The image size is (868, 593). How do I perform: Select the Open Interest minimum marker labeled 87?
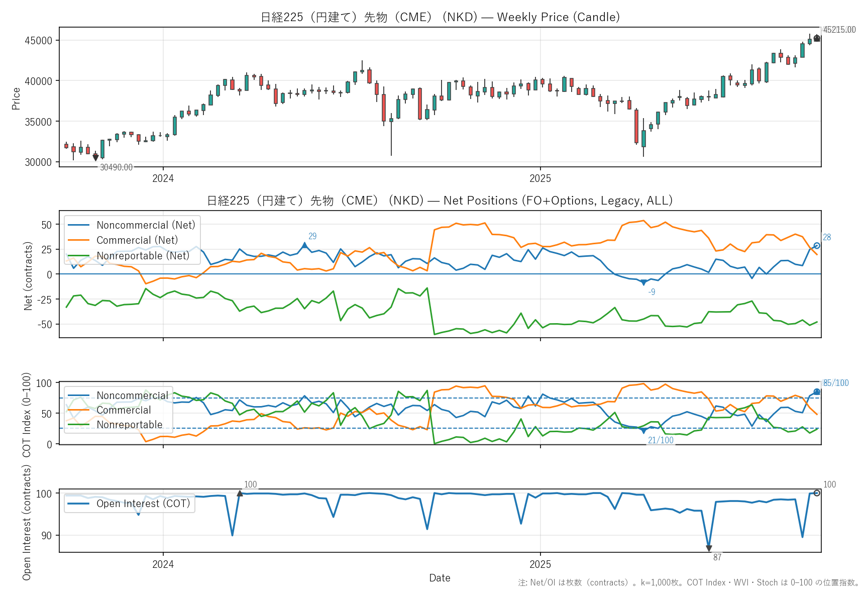[709, 548]
